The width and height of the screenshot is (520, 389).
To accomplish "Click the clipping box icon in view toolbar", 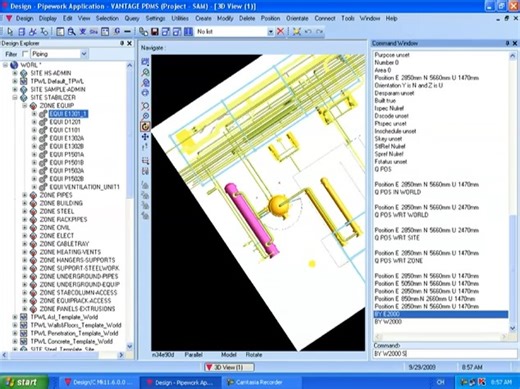I will point(145,161).
